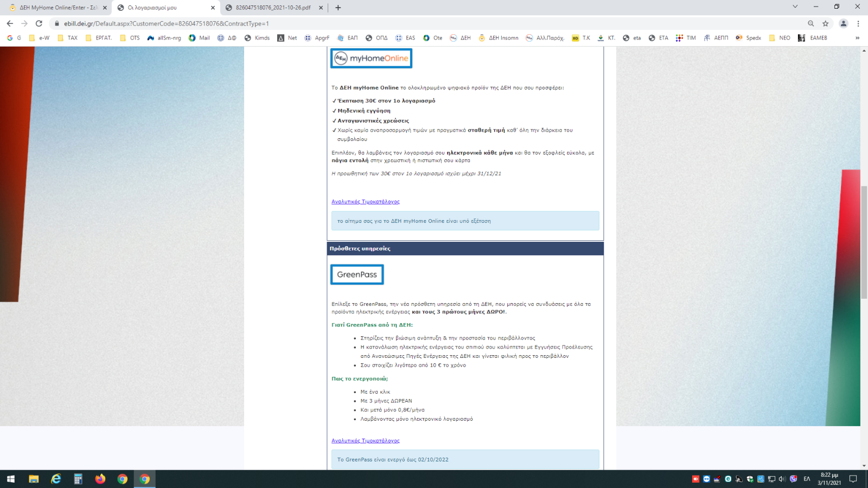Open GreenPass Αναλυτικός Τιμοκατάλογος link
The height and width of the screenshot is (488, 868).
coord(366,441)
